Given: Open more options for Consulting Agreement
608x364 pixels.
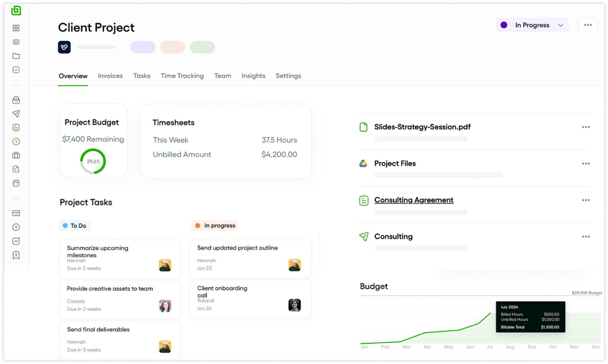Looking at the screenshot, I should (586, 200).
